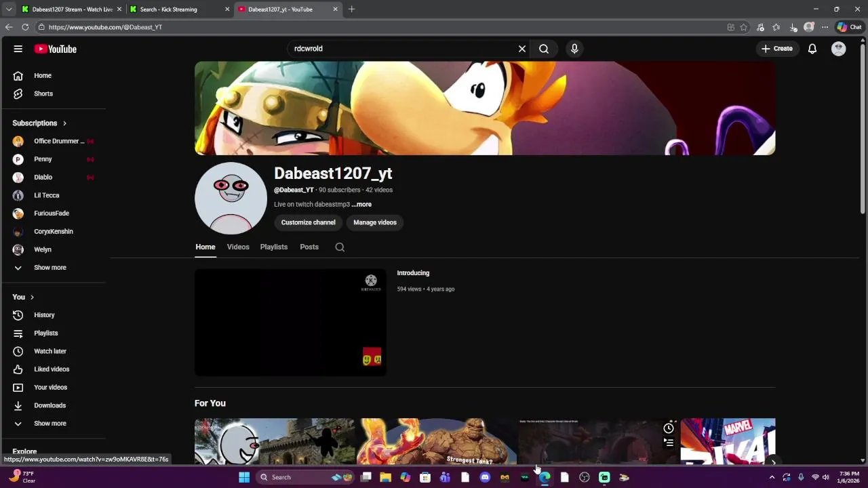Open the FuriousFade subscription channel
The height and width of the screenshot is (488, 868).
(53, 213)
